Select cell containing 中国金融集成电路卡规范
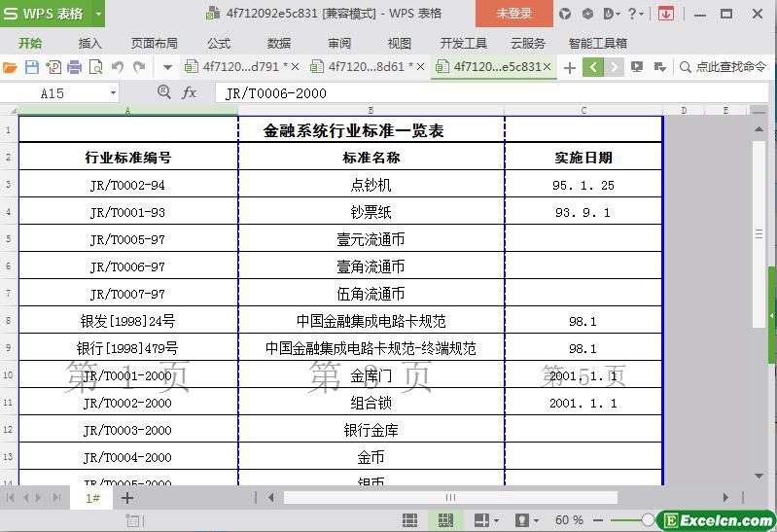This screenshot has width=777, height=532. 371,321
